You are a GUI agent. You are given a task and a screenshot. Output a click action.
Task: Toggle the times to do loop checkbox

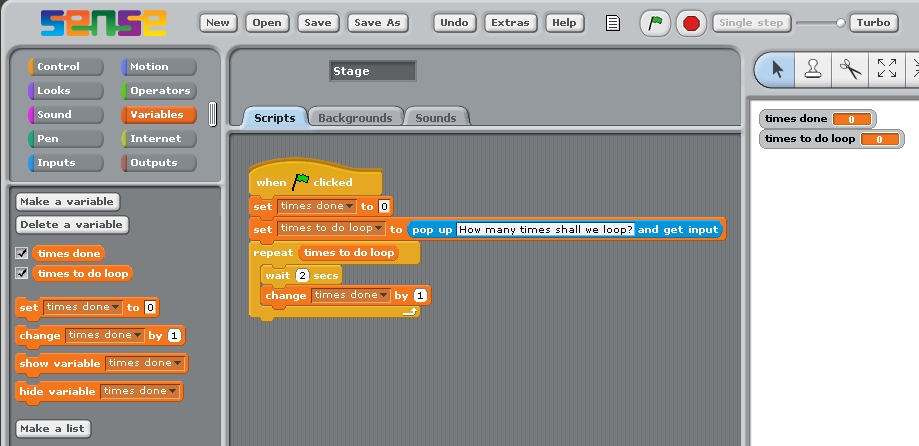pyautogui.click(x=22, y=273)
